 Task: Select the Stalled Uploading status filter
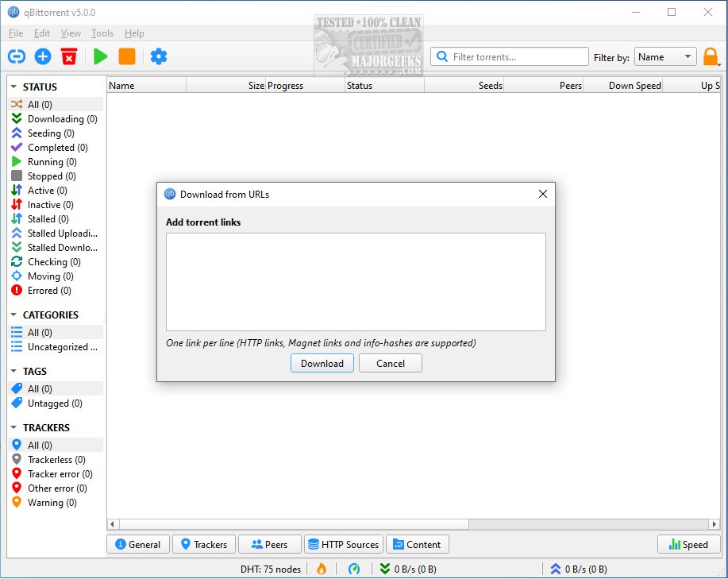(x=56, y=234)
